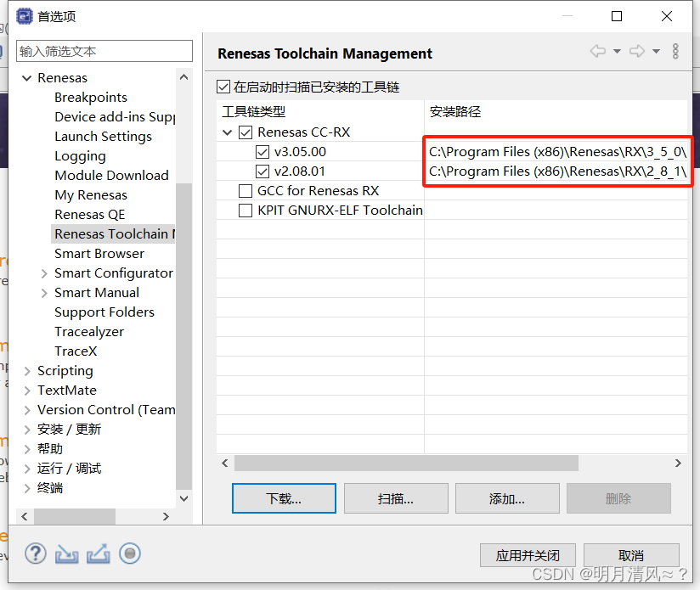700x590 pixels.
Task: Uncheck the Renesas CC-RX checkbox
Action: pyautogui.click(x=246, y=132)
